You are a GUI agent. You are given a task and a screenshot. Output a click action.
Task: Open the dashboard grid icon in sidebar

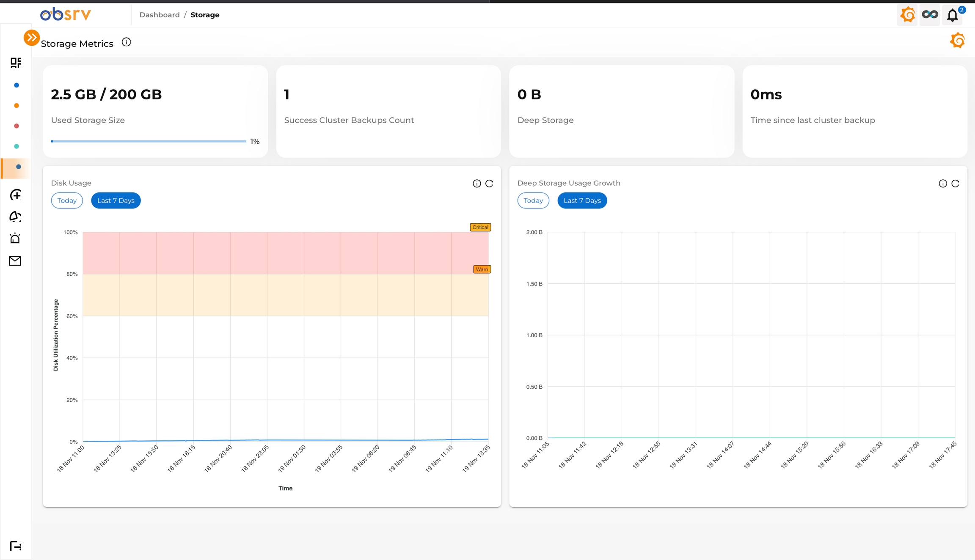16,63
